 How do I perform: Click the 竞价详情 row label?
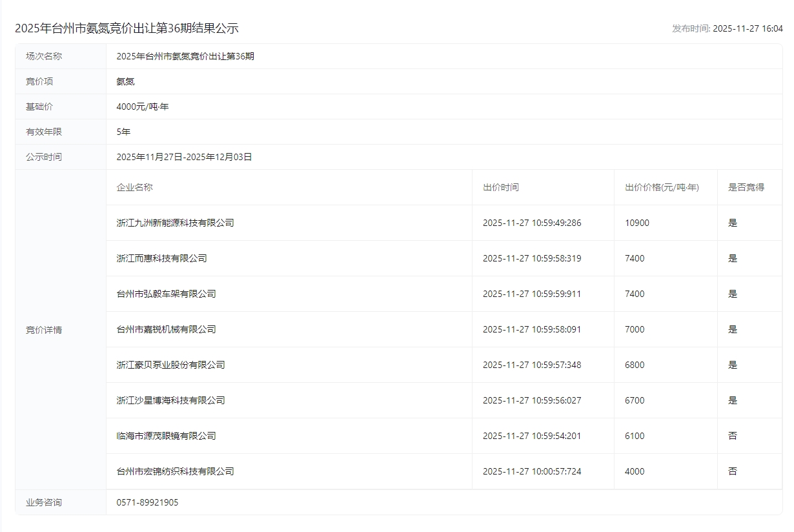[44, 330]
